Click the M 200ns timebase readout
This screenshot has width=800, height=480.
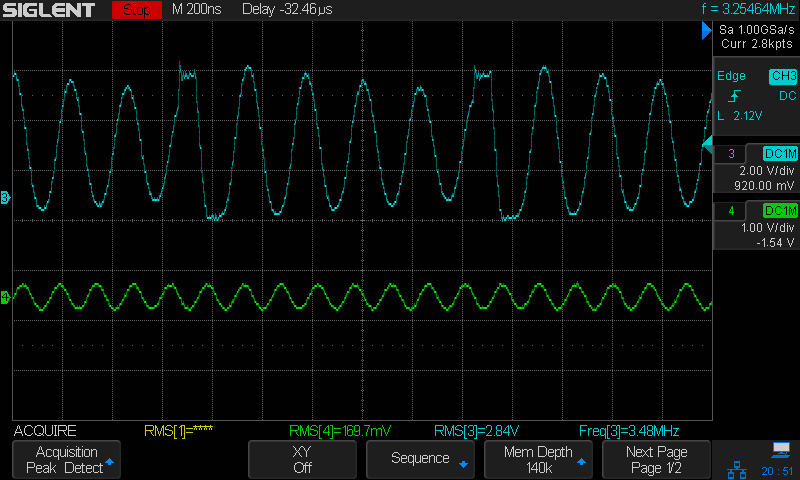(x=198, y=10)
